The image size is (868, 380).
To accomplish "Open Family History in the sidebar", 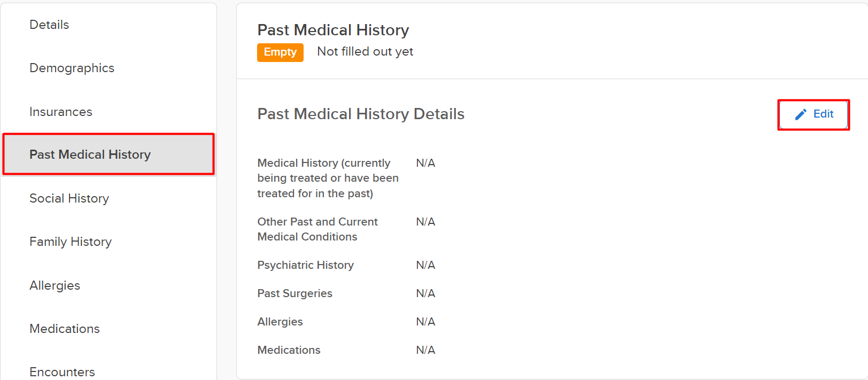I will pyautogui.click(x=71, y=242).
